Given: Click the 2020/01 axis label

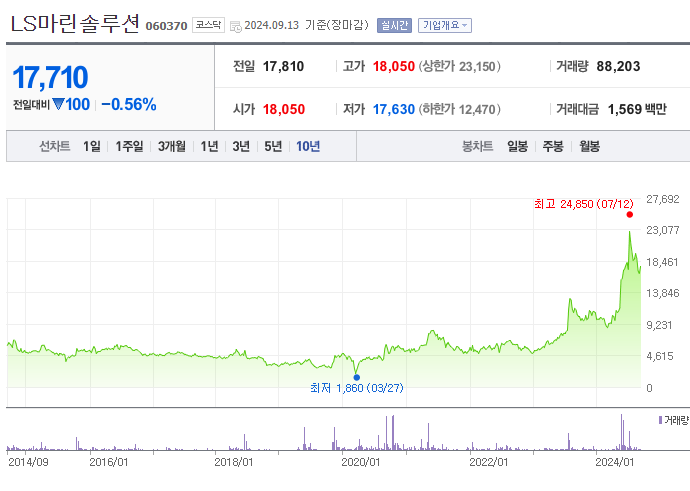Looking at the screenshot, I should [x=360, y=462].
